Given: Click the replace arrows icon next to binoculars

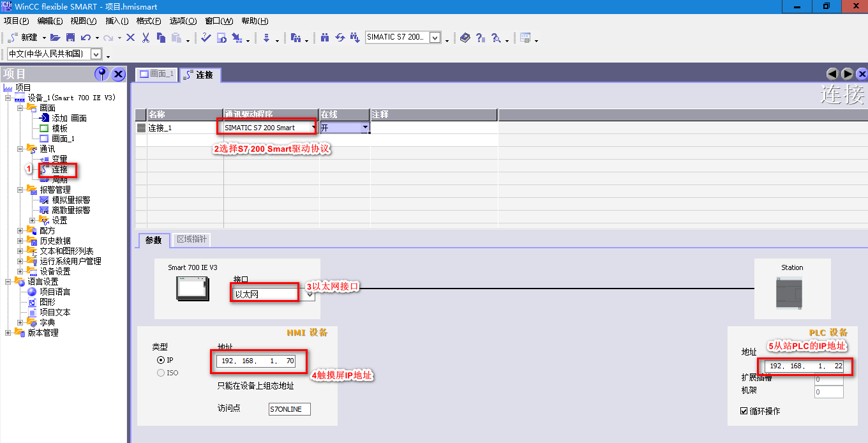Looking at the screenshot, I should click(x=340, y=38).
